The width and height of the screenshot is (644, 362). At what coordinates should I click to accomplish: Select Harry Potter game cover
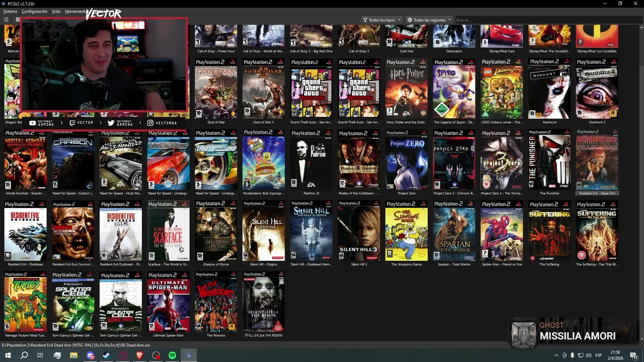407,88
